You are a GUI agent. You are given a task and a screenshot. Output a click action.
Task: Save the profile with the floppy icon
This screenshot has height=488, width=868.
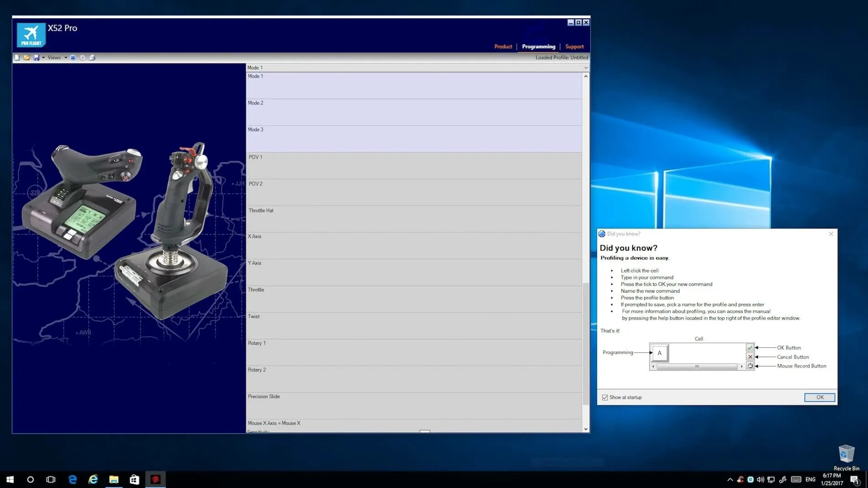point(37,58)
